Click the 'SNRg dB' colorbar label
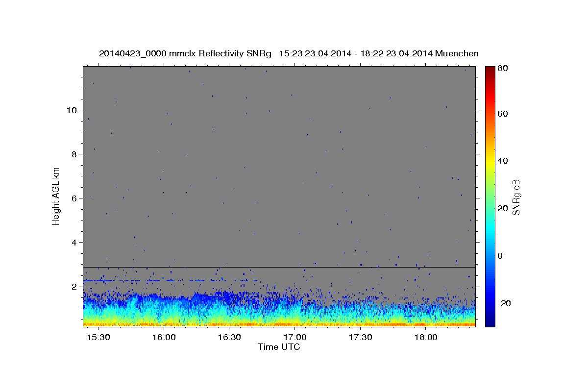 [x=516, y=197]
